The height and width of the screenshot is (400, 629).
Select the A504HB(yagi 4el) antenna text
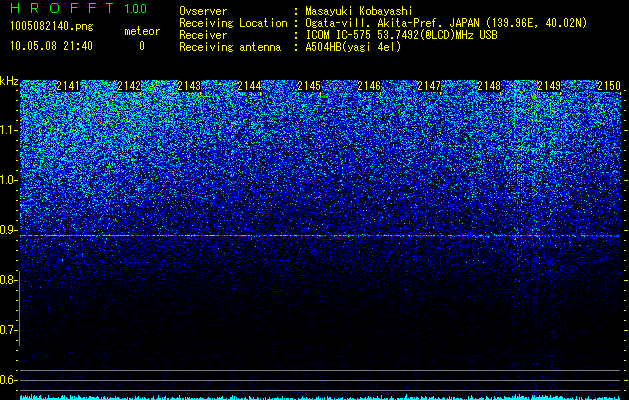(353, 47)
